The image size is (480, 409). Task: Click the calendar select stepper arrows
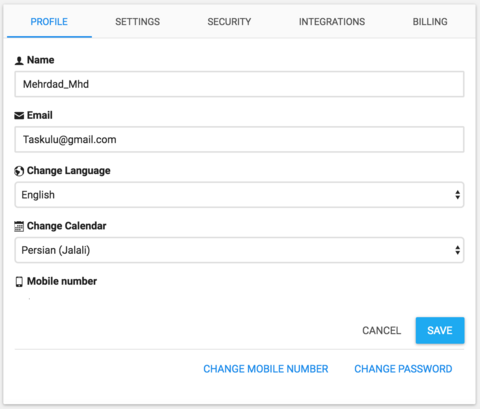point(458,250)
